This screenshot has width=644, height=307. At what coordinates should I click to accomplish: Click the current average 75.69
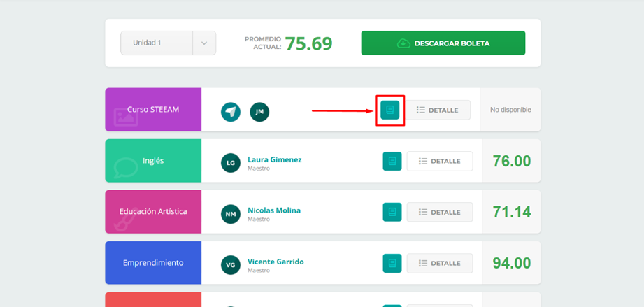point(308,43)
